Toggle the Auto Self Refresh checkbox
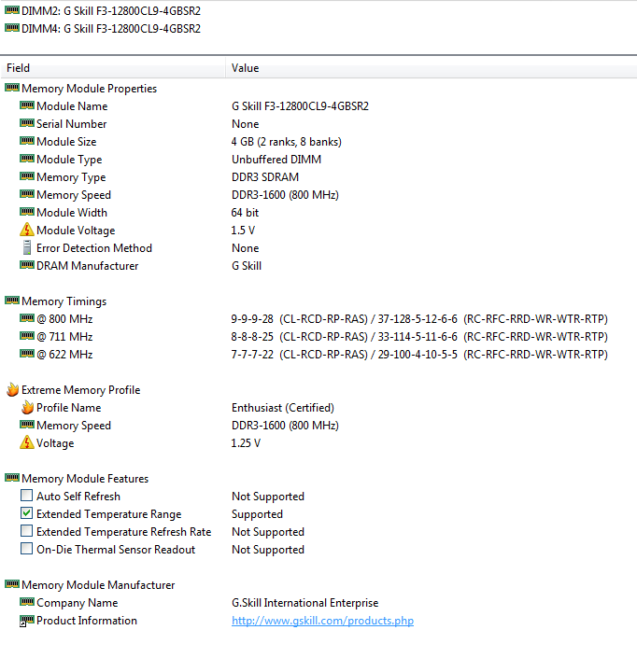 click(26, 496)
